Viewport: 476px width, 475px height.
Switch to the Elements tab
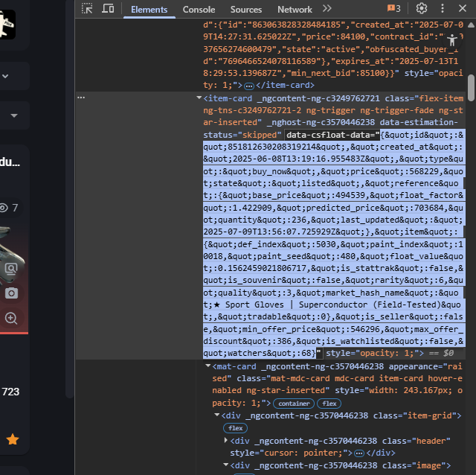coord(149,10)
